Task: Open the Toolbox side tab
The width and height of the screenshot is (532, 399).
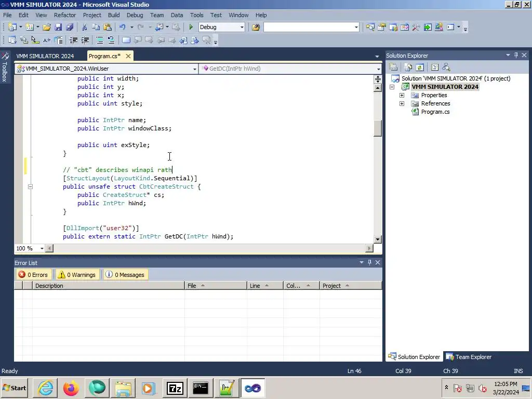Action: coord(5,67)
